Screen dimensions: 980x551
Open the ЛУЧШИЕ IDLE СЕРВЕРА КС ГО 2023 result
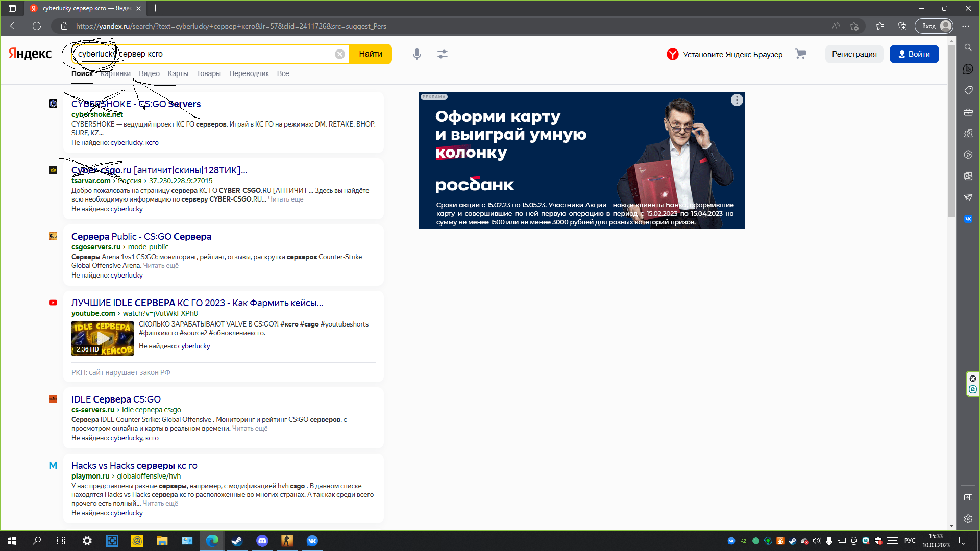point(197,303)
